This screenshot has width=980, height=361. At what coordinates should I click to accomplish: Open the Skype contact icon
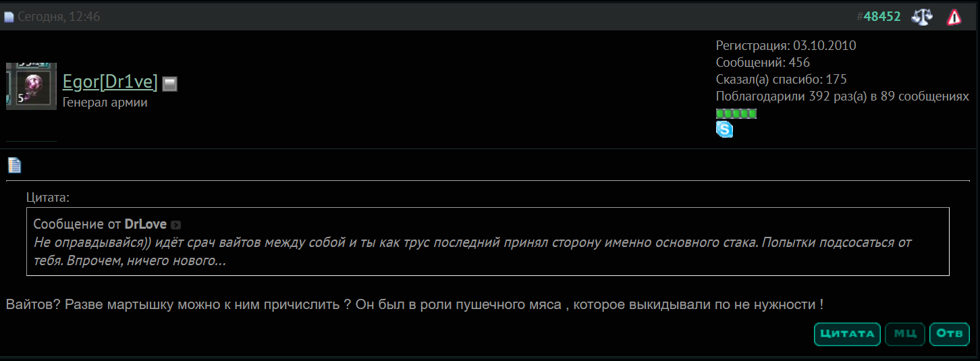pyautogui.click(x=724, y=129)
